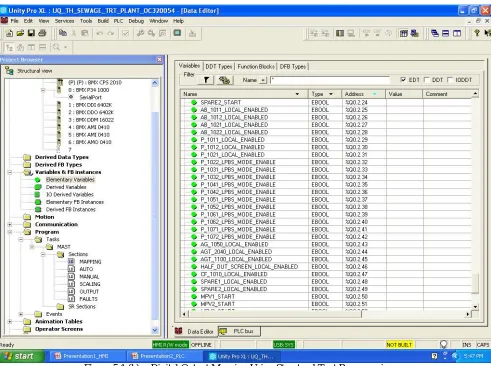Open the File menu
The height and width of the screenshot is (366, 491).
pyautogui.click(x=14, y=21)
